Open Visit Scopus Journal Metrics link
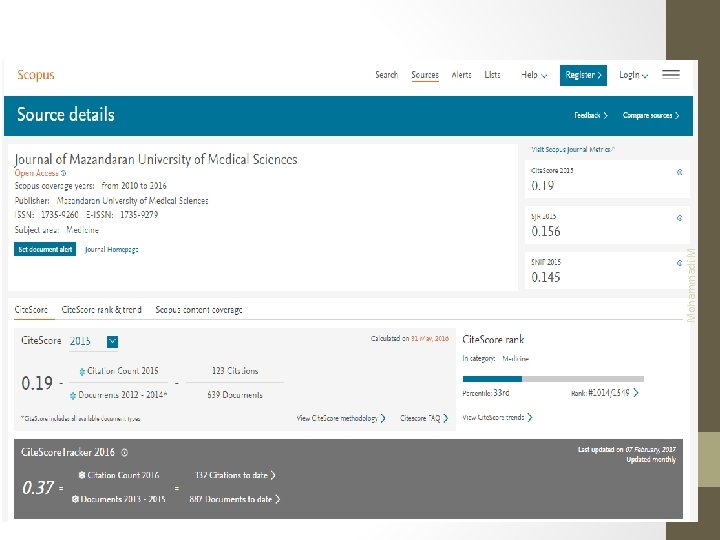The image size is (720, 540). click(x=573, y=150)
